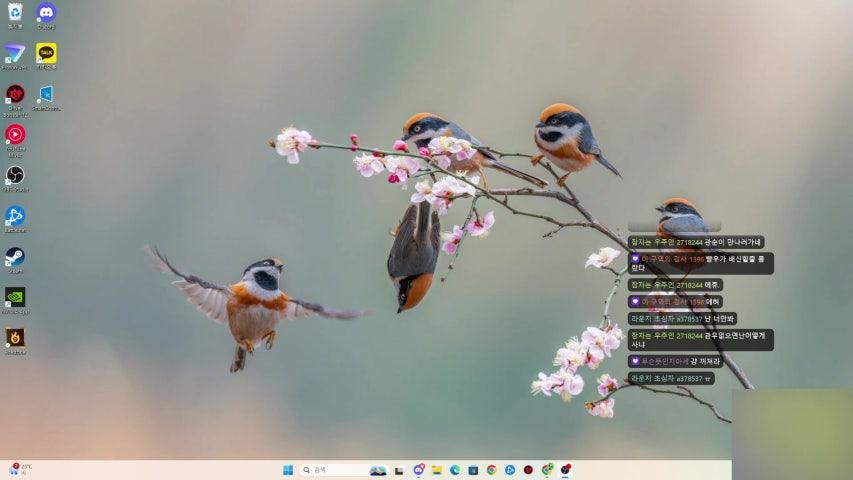Open Task View on the taskbar
Image resolution: width=853 pixels, height=480 pixels.
click(399, 470)
